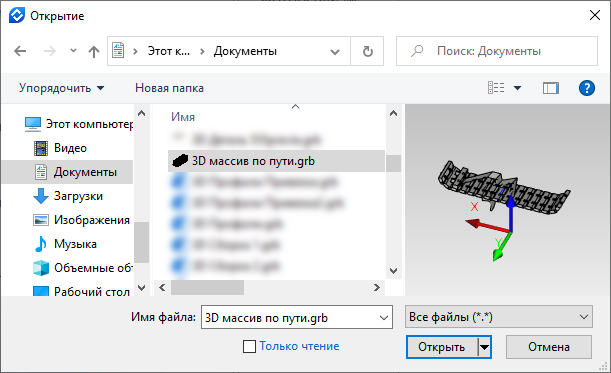Expand the 'Открыть' button split arrow
Screen dimensions: 611x373
click(x=484, y=347)
